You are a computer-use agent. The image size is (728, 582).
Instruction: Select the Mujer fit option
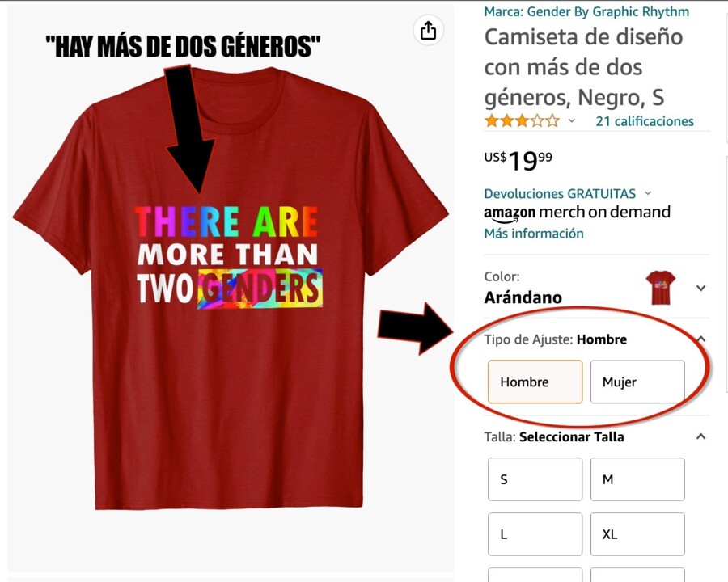pyautogui.click(x=637, y=382)
